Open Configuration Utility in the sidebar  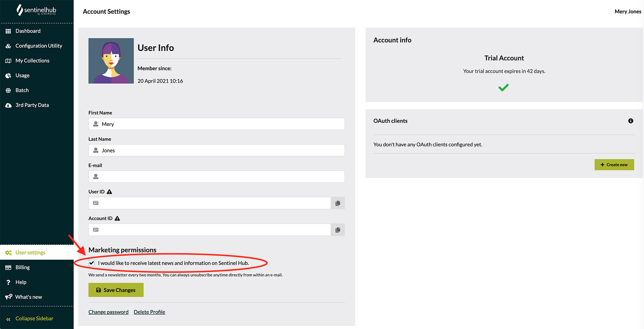(39, 46)
